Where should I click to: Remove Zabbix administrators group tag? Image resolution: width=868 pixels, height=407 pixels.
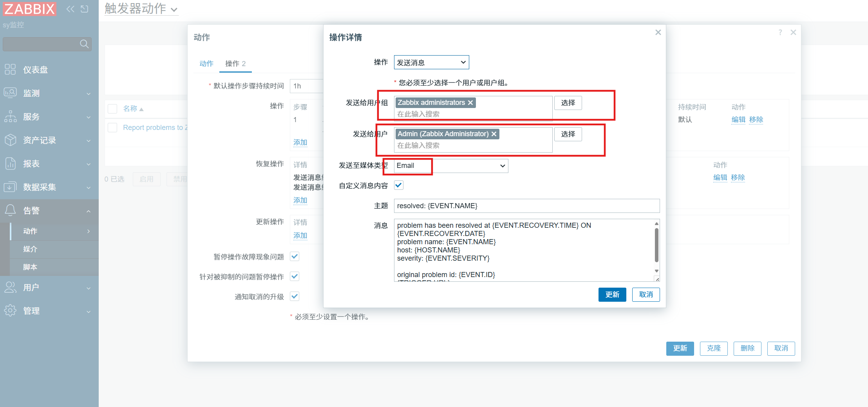click(x=470, y=103)
